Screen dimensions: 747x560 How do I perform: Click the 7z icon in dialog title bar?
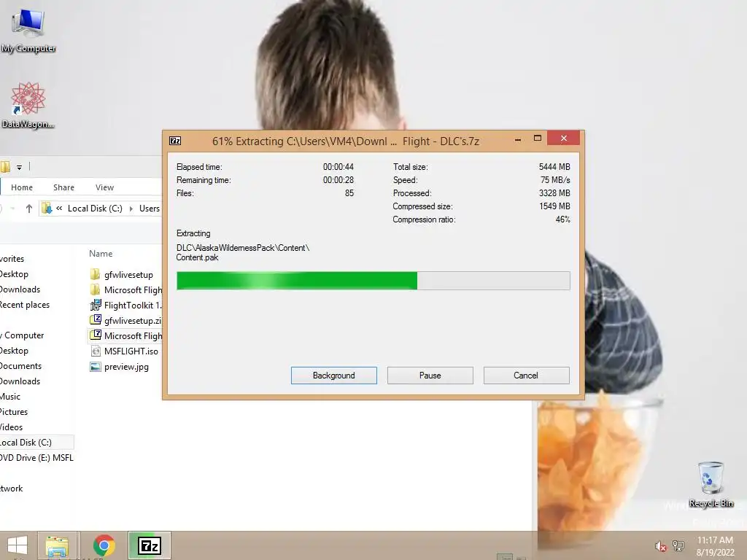(175, 141)
